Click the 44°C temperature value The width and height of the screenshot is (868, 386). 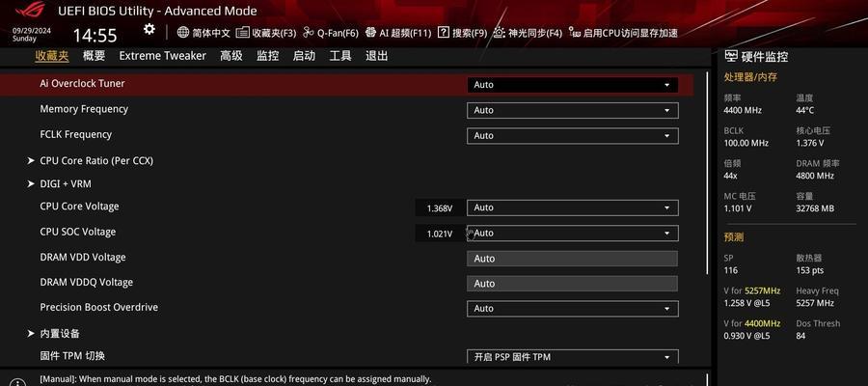tap(805, 110)
